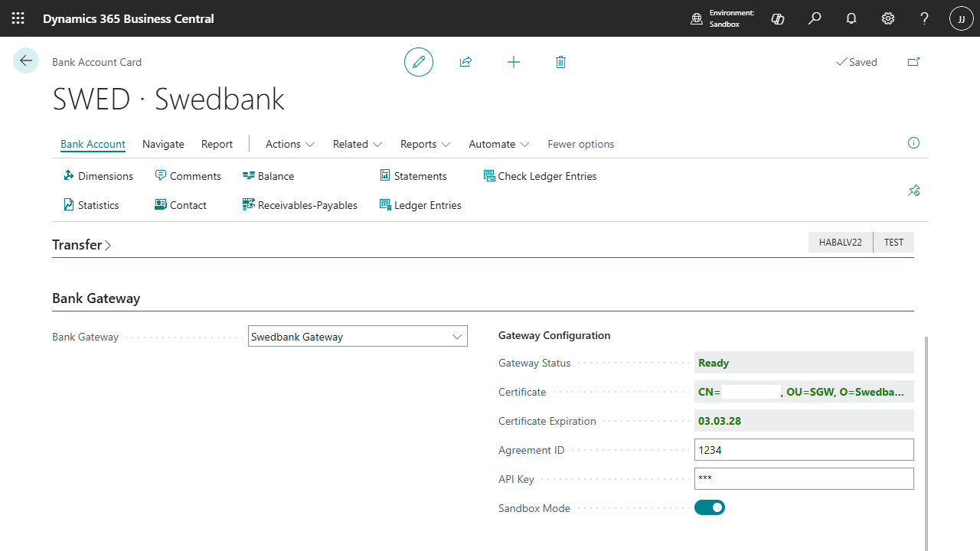Collapse toolbar with Fewer options
The image size is (980, 551).
coord(580,144)
